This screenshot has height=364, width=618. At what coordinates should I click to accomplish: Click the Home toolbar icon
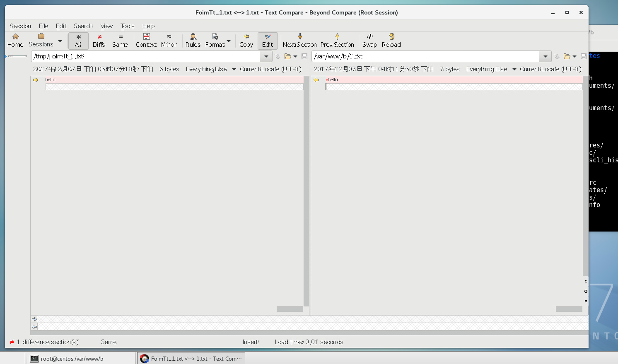point(15,41)
